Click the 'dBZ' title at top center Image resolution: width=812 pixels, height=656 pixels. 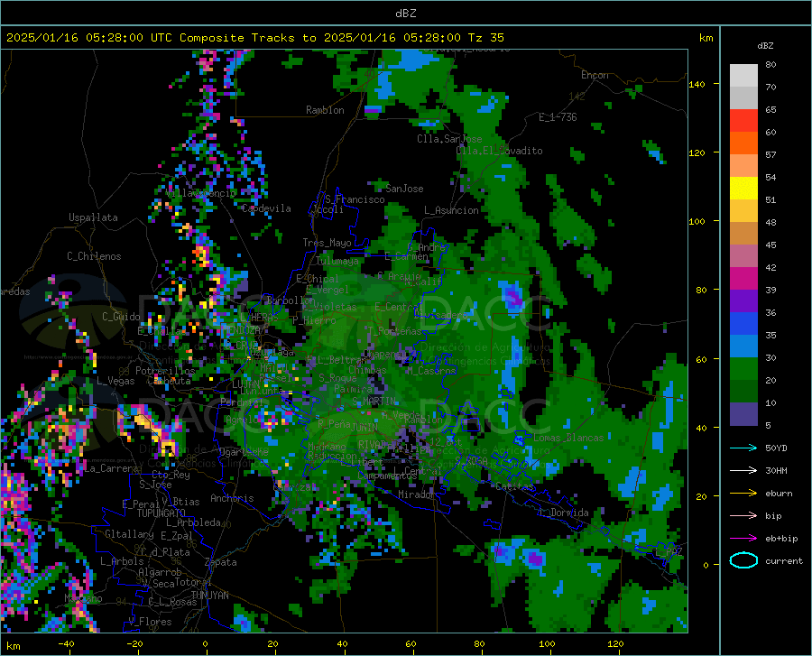click(x=405, y=14)
